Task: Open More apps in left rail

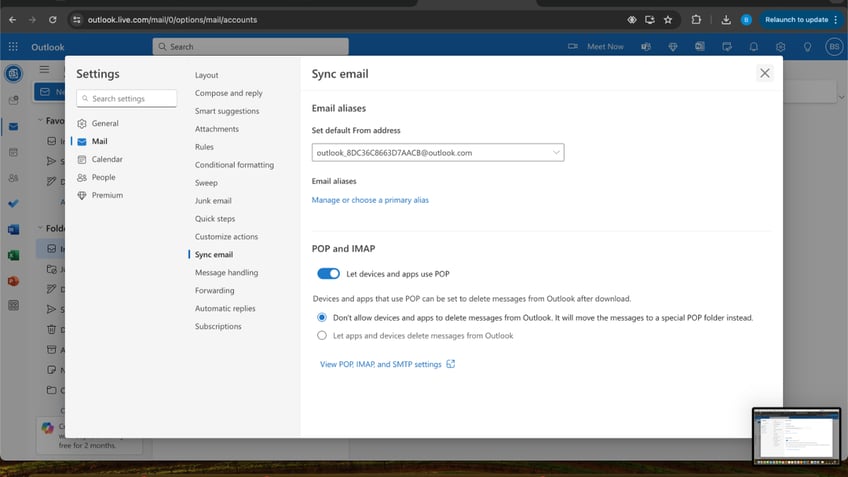Action: coord(14,306)
